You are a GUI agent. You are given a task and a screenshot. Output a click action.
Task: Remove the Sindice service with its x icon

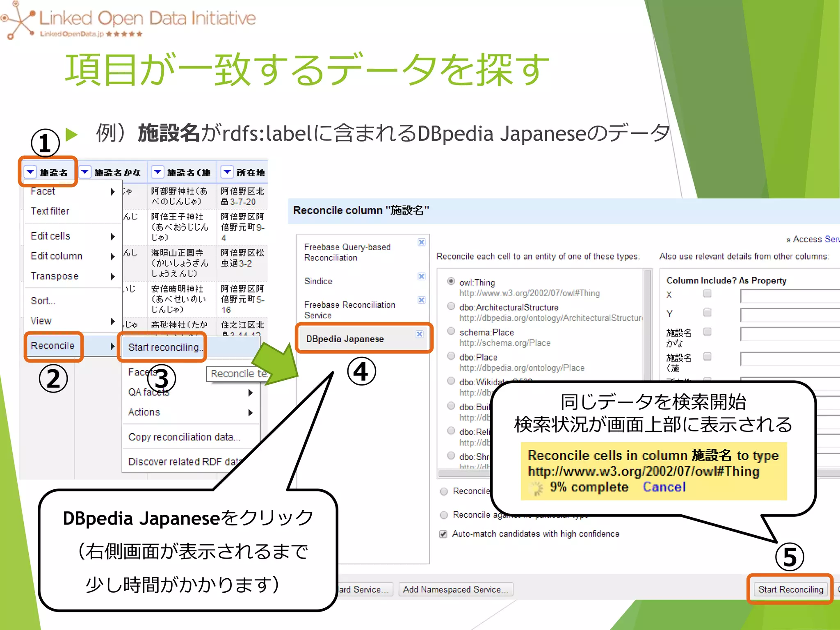421,276
